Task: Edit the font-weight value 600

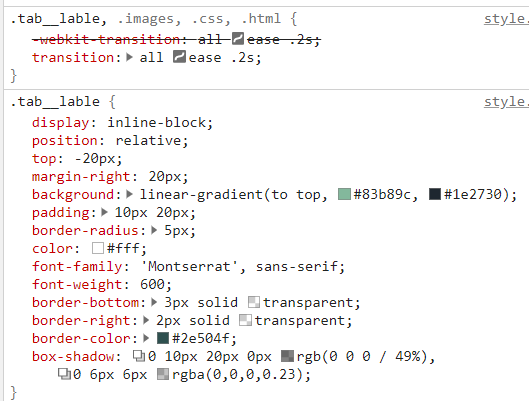Action: [152, 284]
